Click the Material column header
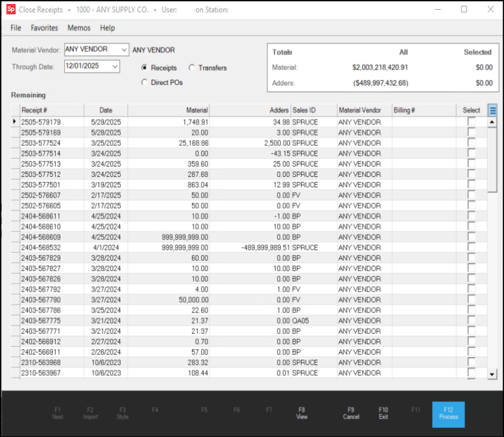The image size is (504, 437). [x=169, y=110]
